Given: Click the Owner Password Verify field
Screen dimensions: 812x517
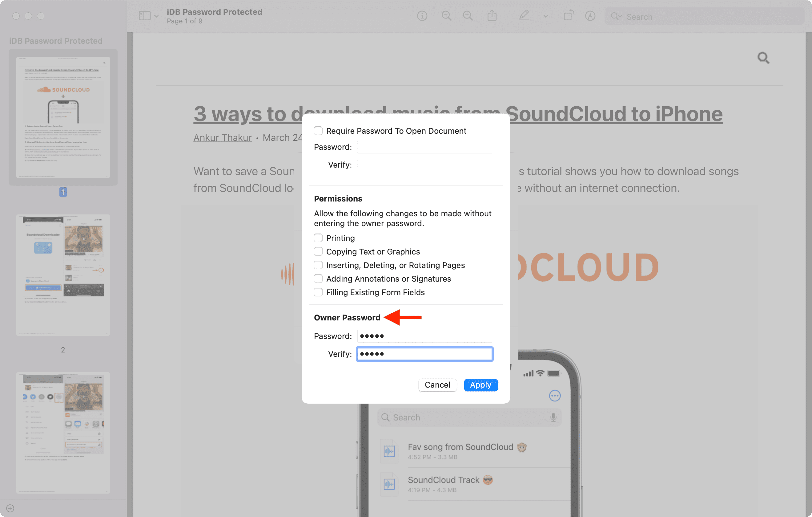Looking at the screenshot, I should pyautogui.click(x=424, y=354).
